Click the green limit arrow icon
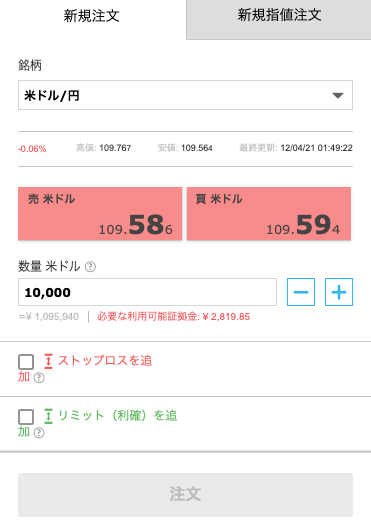Screen dimensions: 371x525 (x=49, y=416)
